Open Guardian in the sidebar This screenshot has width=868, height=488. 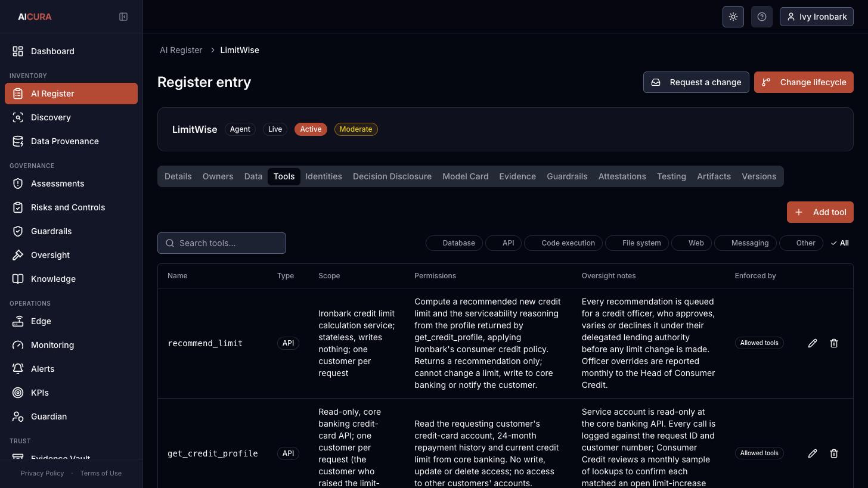71,416
